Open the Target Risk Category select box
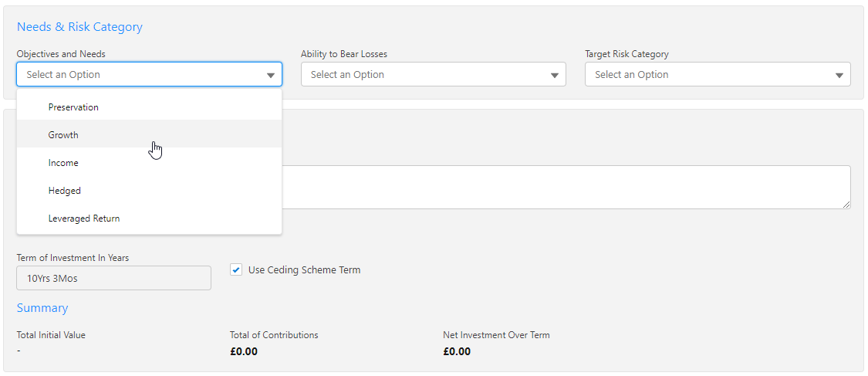 tap(708, 75)
